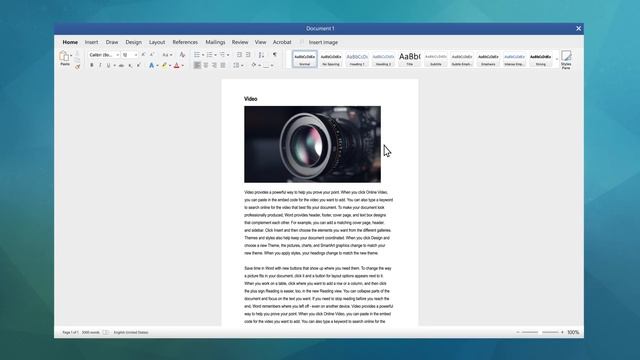Screen dimensions: 640x360
Task: Align text left
Action: click(197, 65)
